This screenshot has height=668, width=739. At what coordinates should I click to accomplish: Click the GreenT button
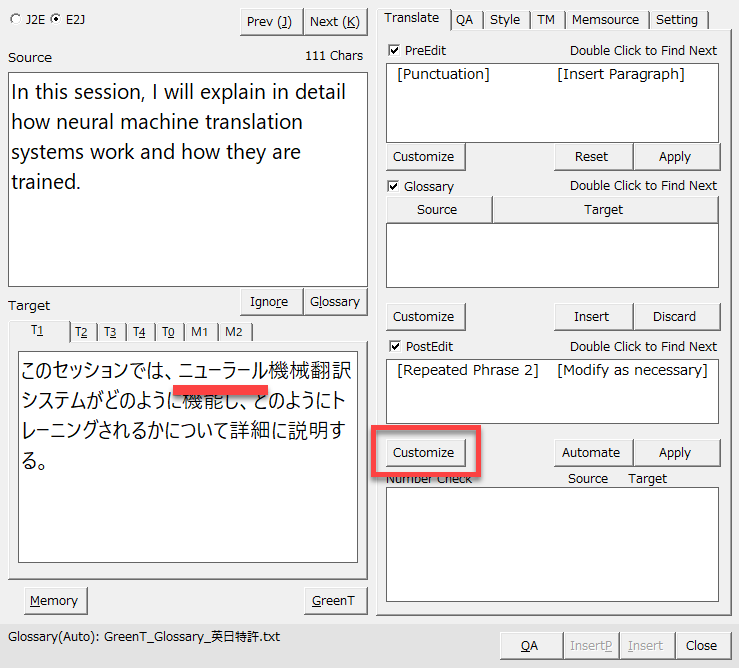point(334,601)
